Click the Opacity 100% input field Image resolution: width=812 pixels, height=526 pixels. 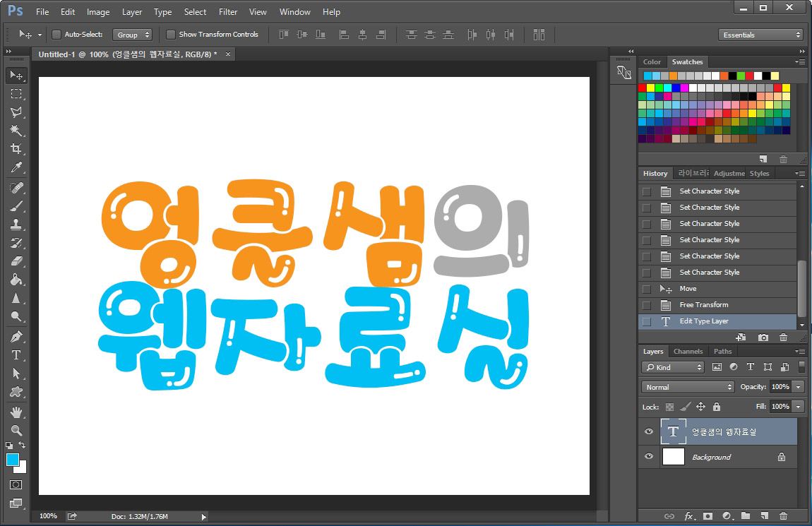tap(781, 387)
